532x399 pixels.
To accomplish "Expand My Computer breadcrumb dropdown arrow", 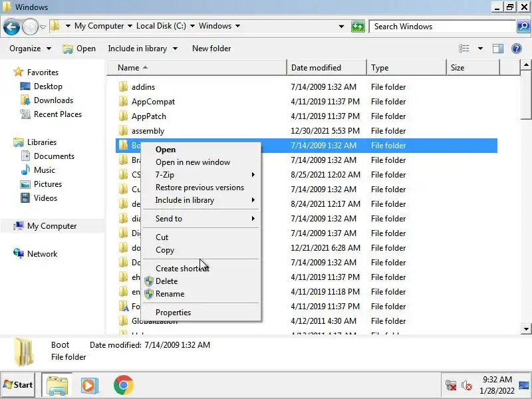I will 130,26.
